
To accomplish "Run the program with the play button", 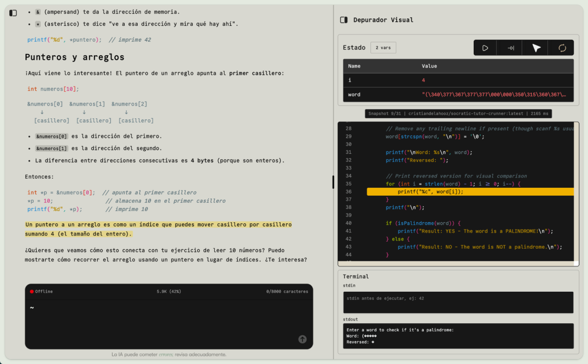I will point(485,48).
